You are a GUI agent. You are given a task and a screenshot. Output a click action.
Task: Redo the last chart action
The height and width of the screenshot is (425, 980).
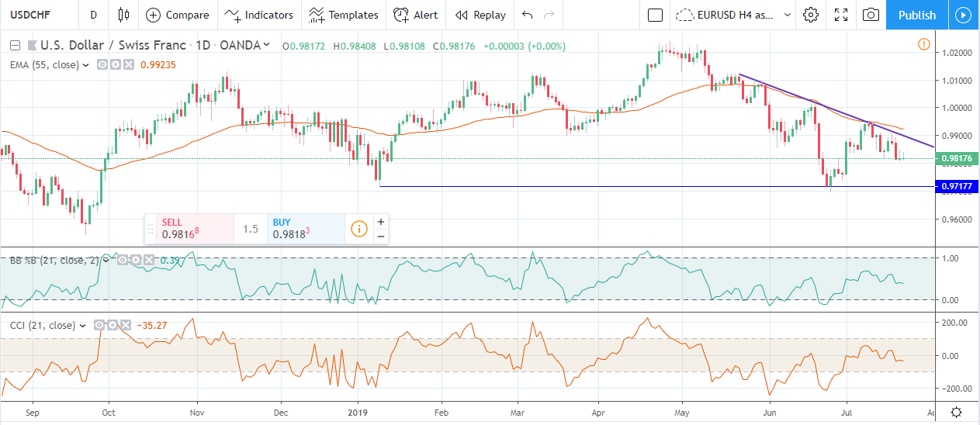pyautogui.click(x=549, y=15)
